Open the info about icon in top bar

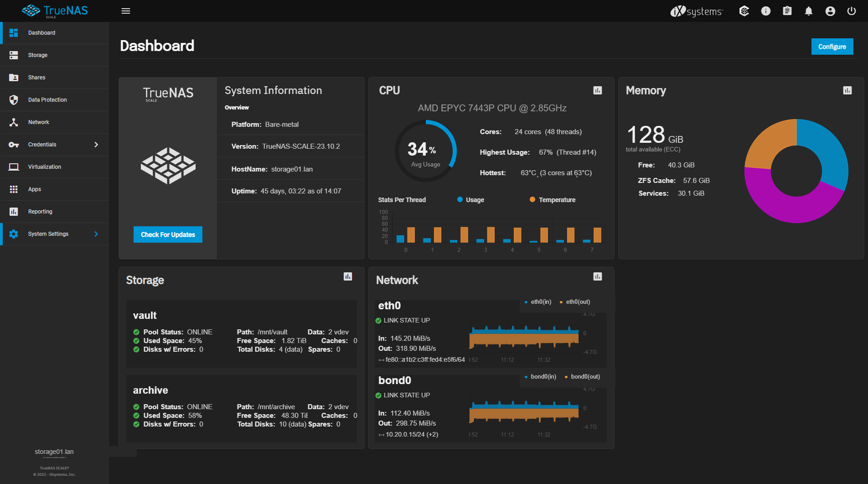pos(765,11)
